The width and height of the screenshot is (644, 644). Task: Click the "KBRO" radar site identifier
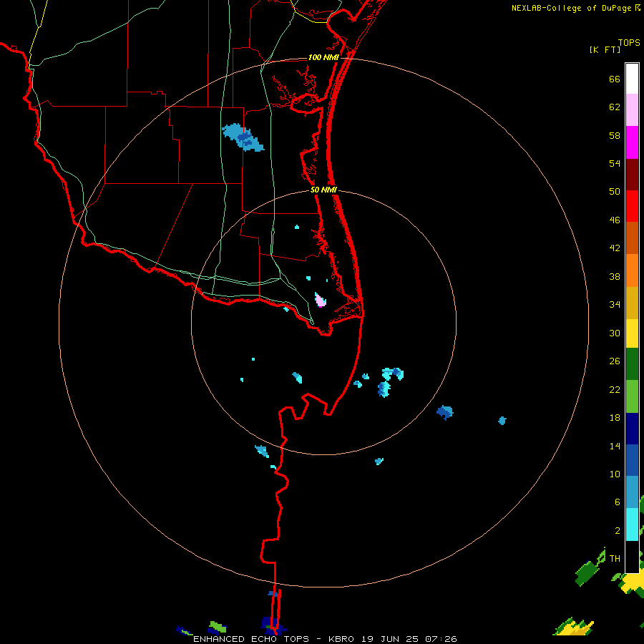(x=341, y=639)
